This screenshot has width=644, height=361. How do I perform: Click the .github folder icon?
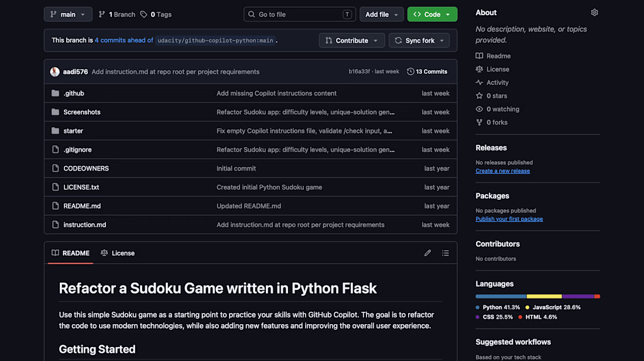tap(55, 93)
